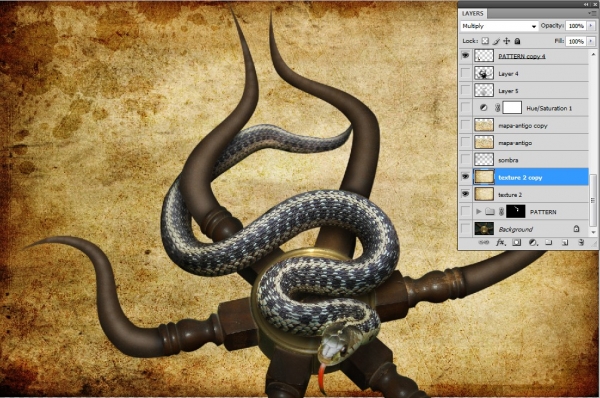The image size is (600, 398).
Task: Create new fill or adjustment layer
Action: (533, 242)
